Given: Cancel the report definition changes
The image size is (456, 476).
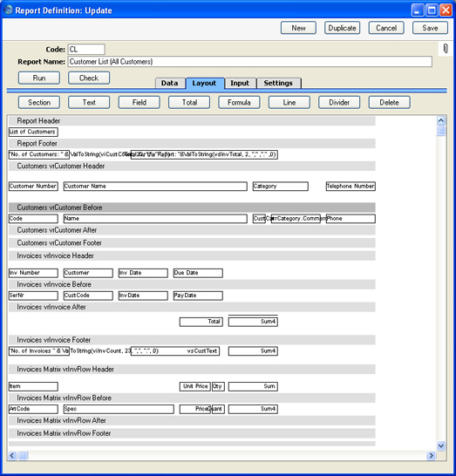Looking at the screenshot, I should coord(386,28).
